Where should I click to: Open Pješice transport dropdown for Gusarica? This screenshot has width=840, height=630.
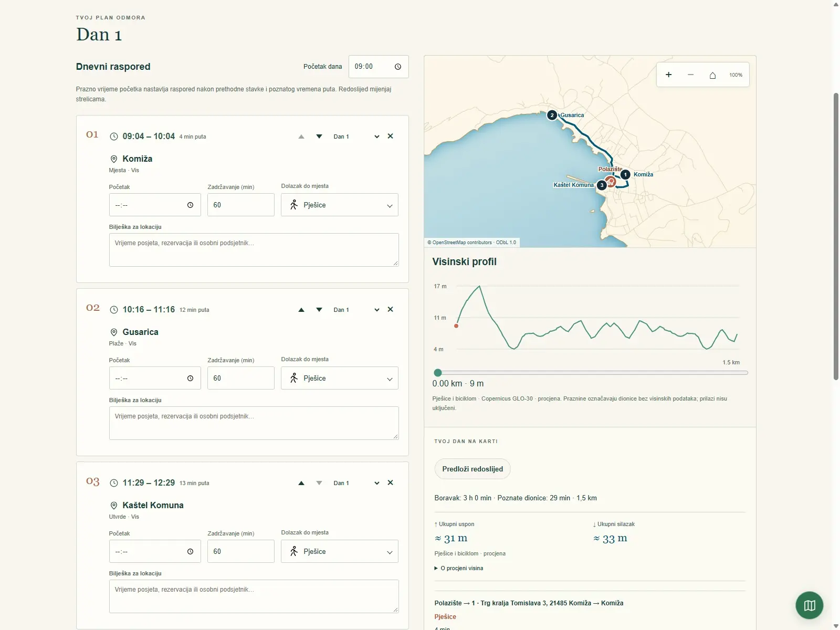tap(340, 378)
